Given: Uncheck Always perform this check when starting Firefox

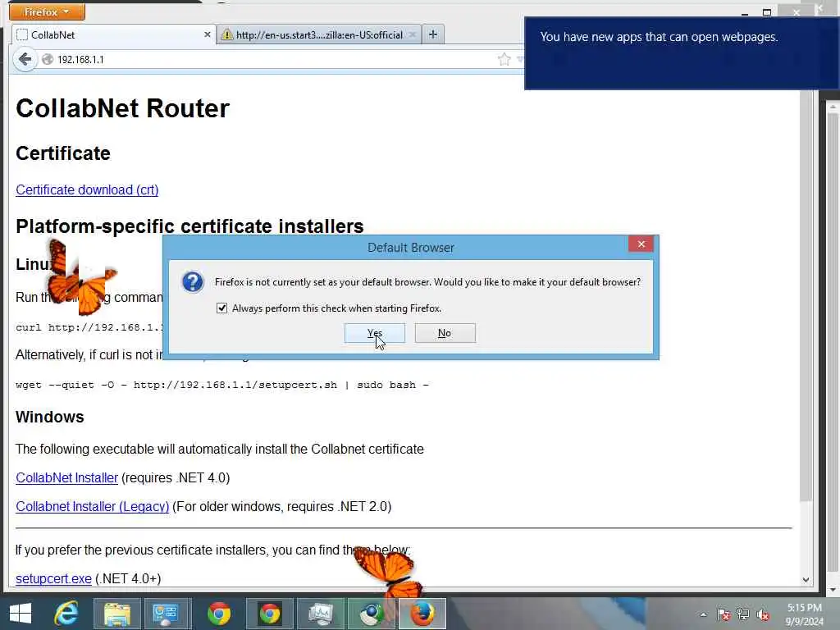Looking at the screenshot, I should pyautogui.click(x=221, y=308).
